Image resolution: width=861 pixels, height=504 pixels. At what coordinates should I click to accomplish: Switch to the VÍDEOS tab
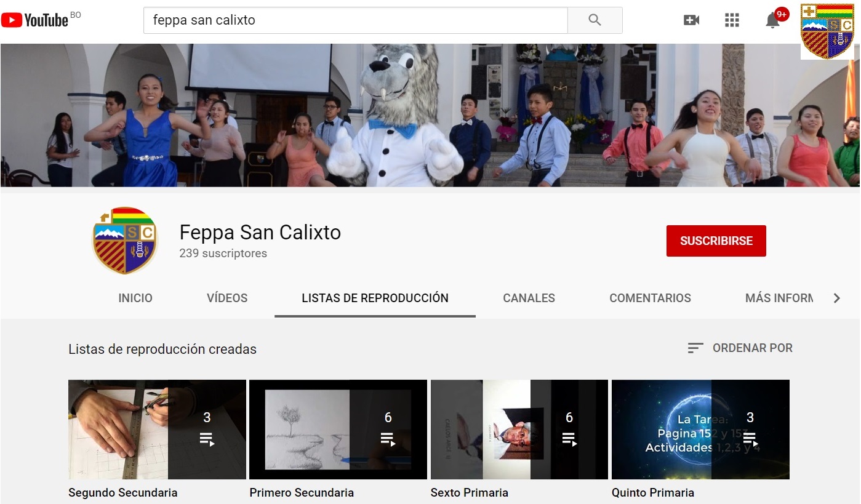pos(227,298)
